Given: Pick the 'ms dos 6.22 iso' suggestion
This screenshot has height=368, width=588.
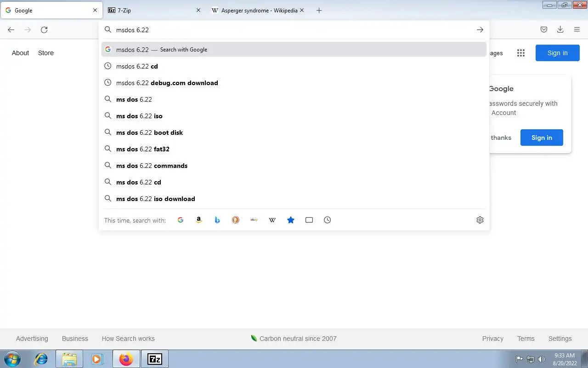Looking at the screenshot, I should tap(294, 116).
